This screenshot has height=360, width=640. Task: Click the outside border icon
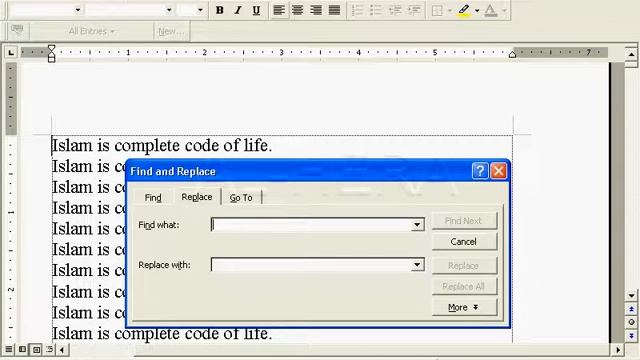[x=437, y=10]
